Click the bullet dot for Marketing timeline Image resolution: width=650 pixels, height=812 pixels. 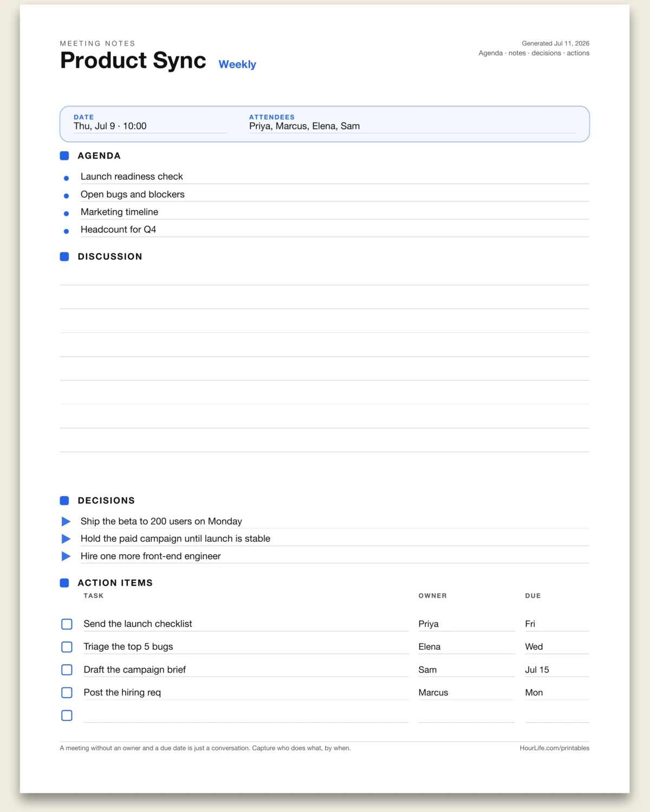point(66,214)
